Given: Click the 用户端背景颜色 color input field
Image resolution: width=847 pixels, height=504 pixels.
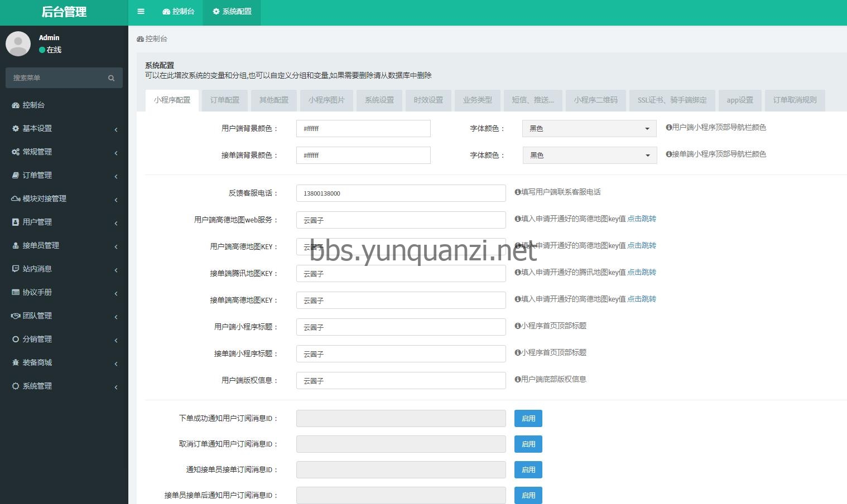Looking at the screenshot, I should pyautogui.click(x=363, y=128).
